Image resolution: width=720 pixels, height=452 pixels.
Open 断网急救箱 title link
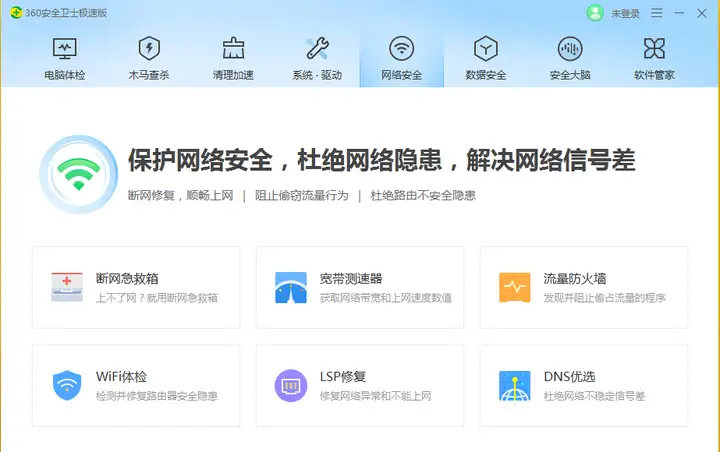click(x=127, y=278)
